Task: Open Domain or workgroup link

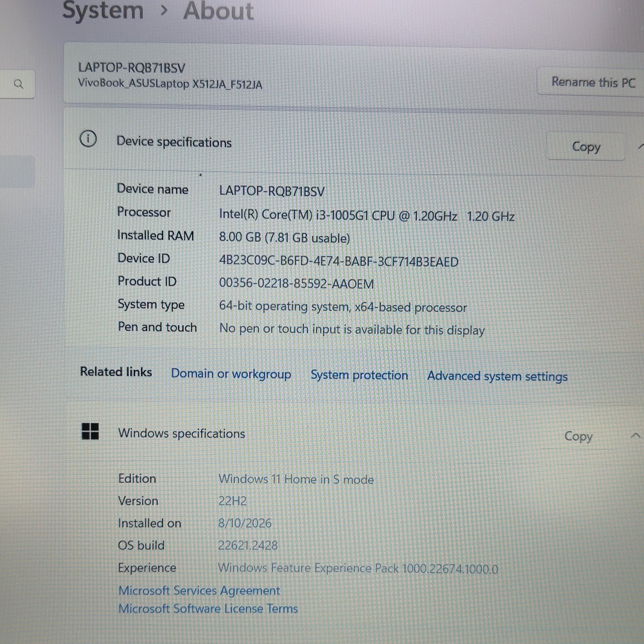Action: [x=231, y=374]
